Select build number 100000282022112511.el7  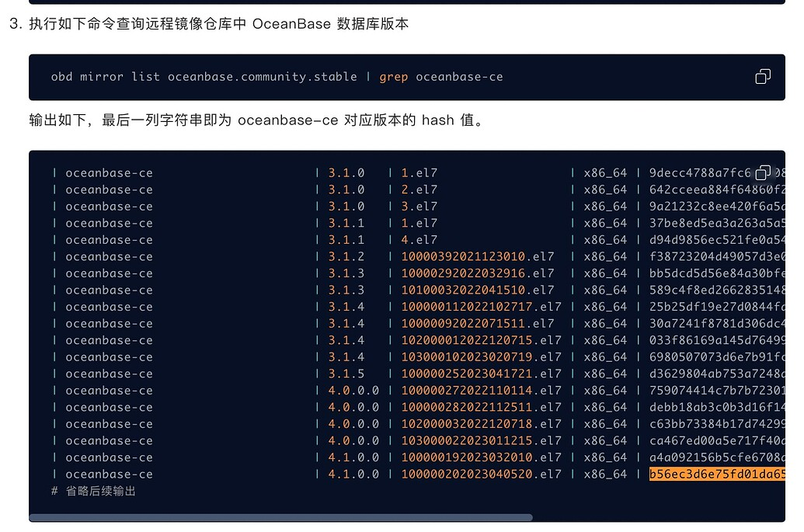[481, 407]
